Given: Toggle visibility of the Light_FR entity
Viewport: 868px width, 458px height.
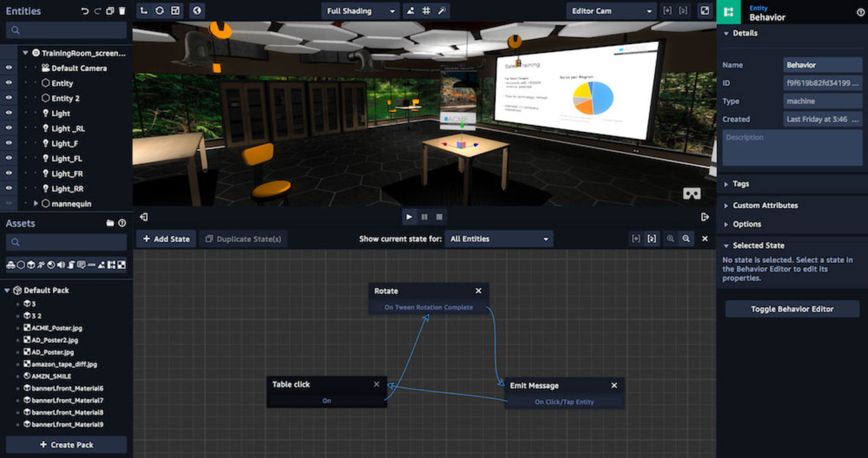Looking at the screenshot, I should pos(7,173).
